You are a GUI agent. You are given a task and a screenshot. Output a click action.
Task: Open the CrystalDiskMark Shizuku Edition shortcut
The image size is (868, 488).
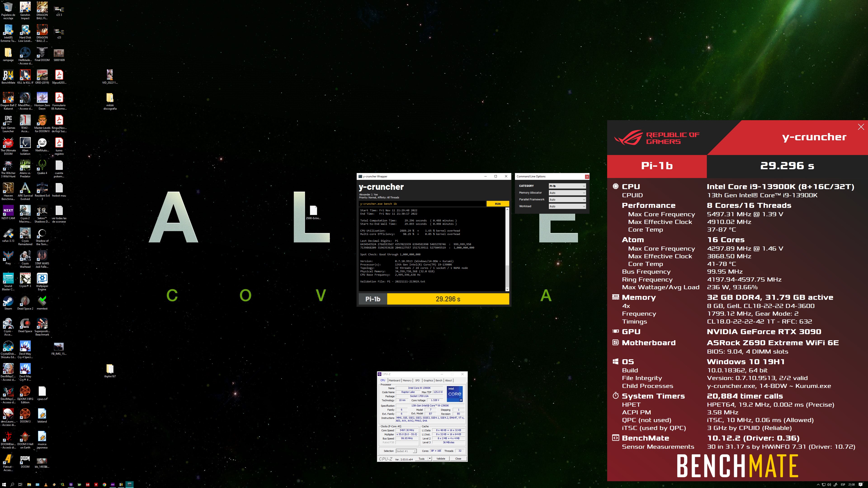(8, 349)
